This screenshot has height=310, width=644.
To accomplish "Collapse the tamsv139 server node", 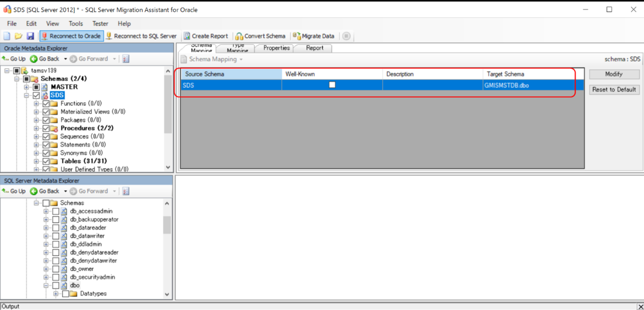I will pos(7,70).
